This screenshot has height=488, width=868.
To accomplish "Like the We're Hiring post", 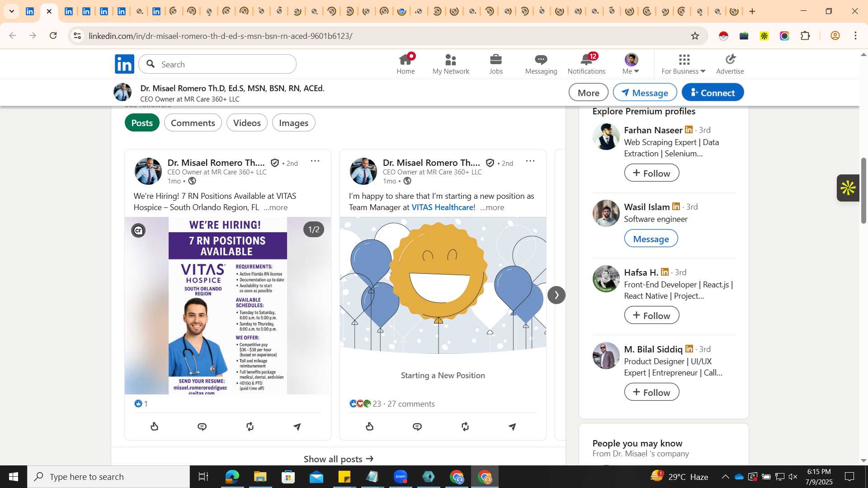I will [155, 427].
